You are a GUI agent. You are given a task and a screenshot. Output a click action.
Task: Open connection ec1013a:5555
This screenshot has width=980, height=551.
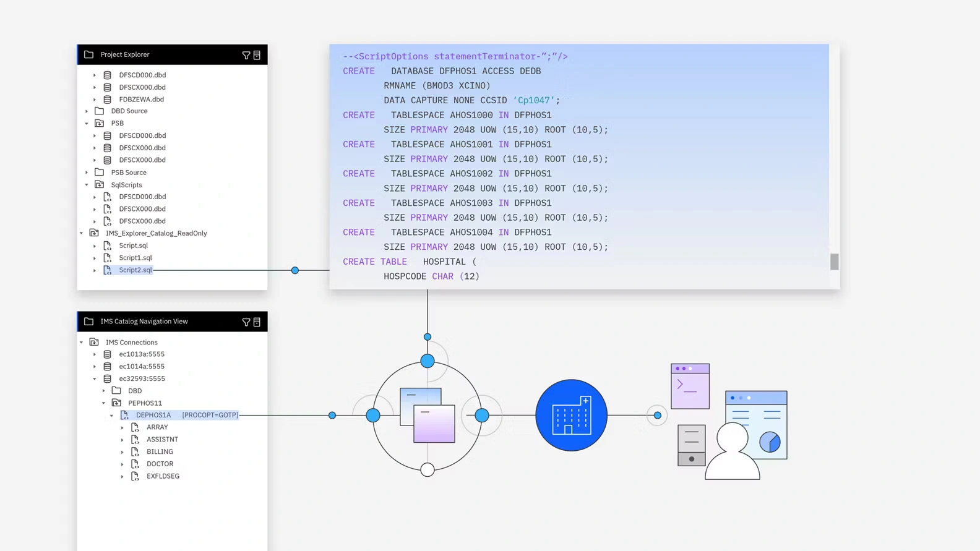(142, 354)
